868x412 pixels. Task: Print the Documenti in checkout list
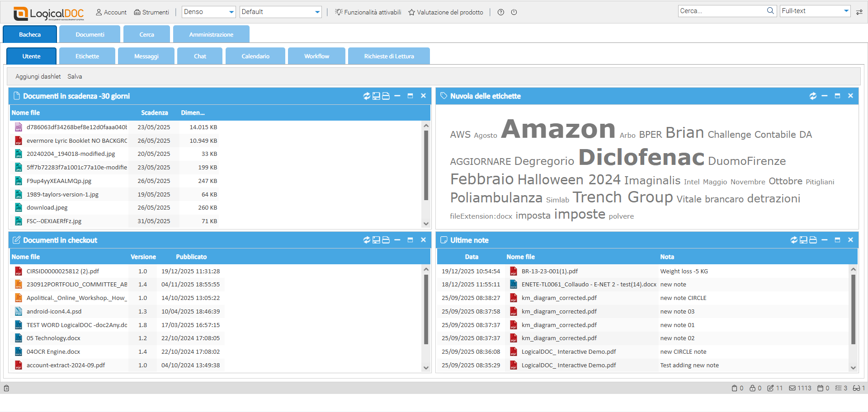click(386, 240)
